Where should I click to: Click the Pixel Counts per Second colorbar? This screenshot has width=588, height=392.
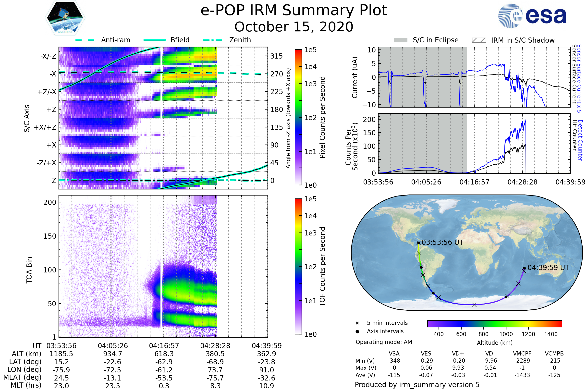point(298,117)
